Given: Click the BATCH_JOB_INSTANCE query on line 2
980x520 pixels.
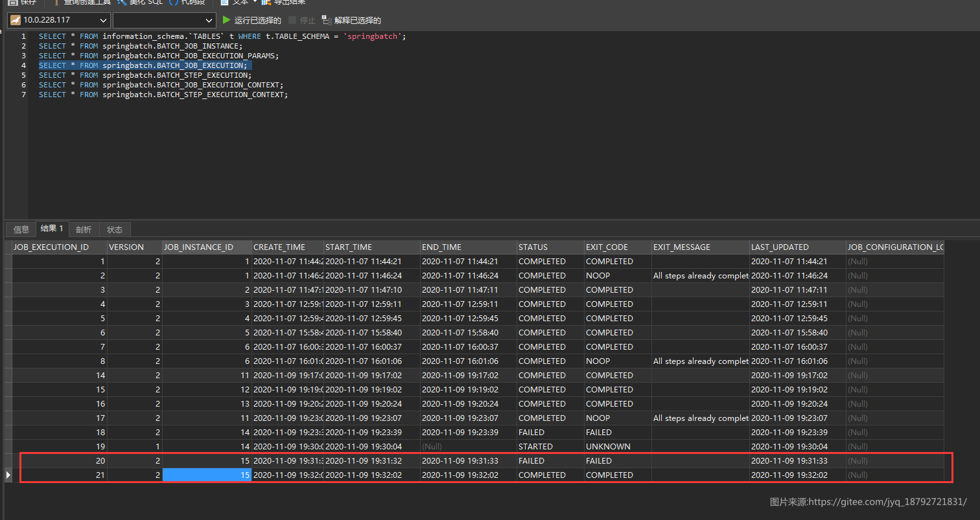Looking at the screenshot, I should pyautogui.click(x=140, y=46).
